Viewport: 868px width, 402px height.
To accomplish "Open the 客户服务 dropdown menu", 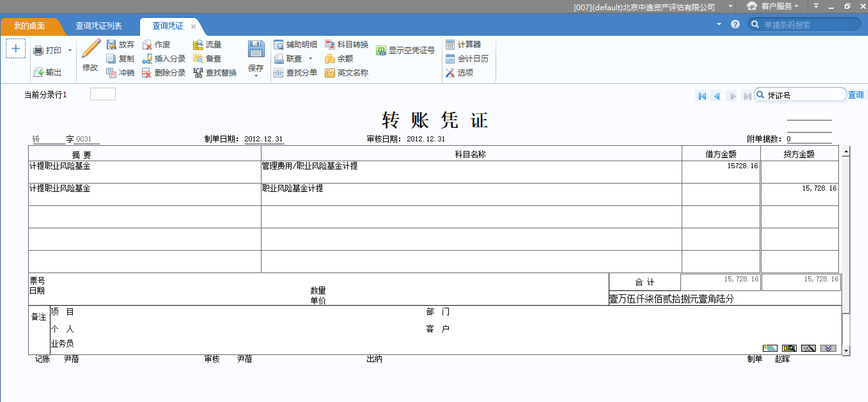I will (776, 6).
